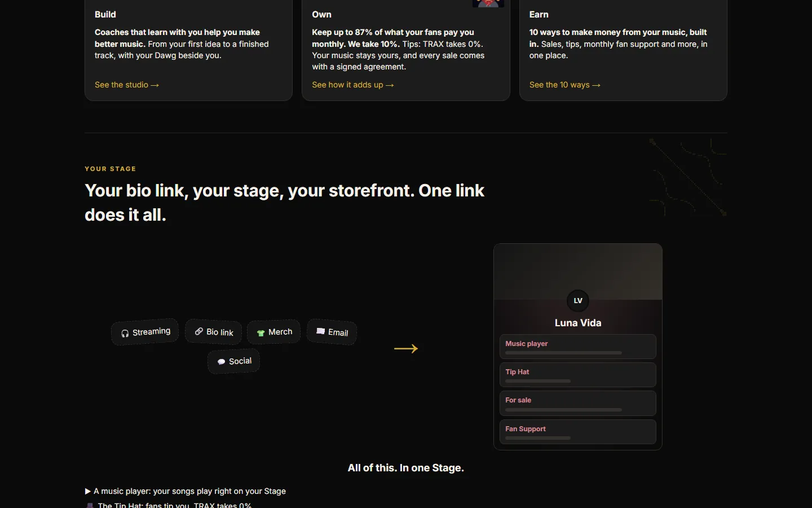Viewport: 812px width, 508px height.
Task: Click the 'Your bio link, your stage' headline
Action: [284, 203]
